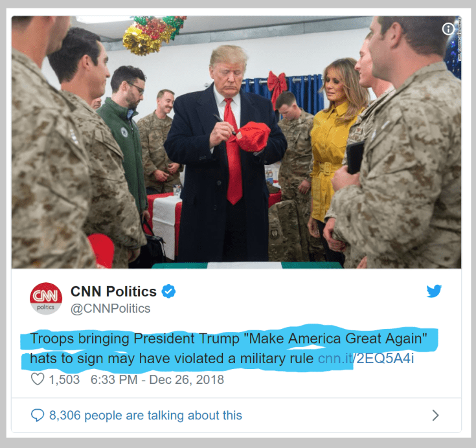Click the speech bubble reply icon
The image size is (476, 448).
tap(38, 415)
